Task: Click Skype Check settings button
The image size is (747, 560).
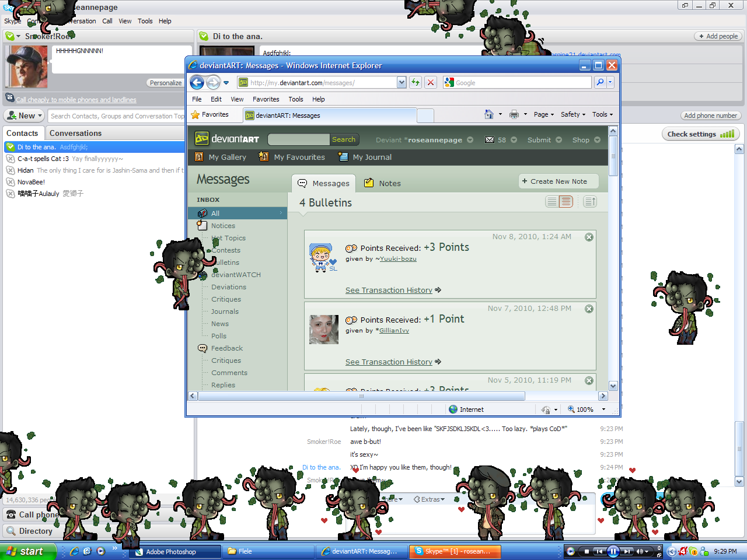Action: click(x=701, y=134)
